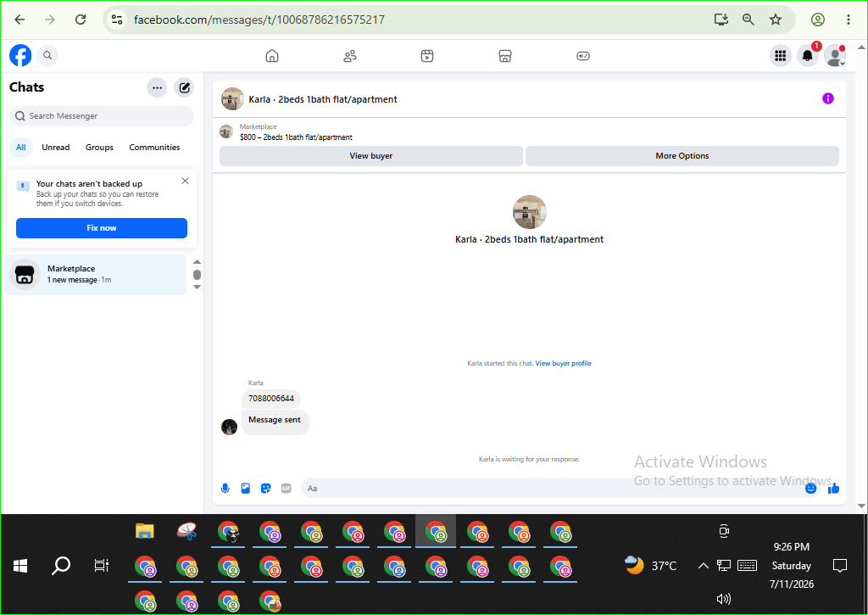Go back with the browser back arrow
Viewport: 868px width, 615px height.
tap(20, 20)
